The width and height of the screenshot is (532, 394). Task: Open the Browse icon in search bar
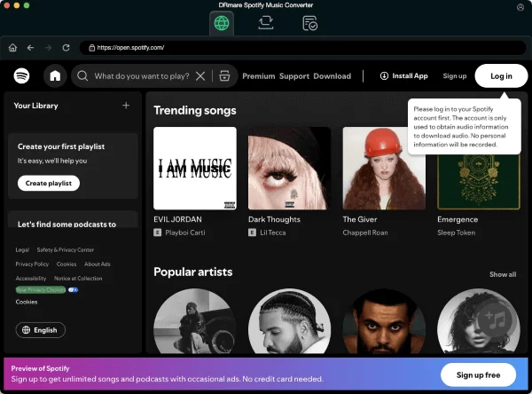click(x=224, y=76)
